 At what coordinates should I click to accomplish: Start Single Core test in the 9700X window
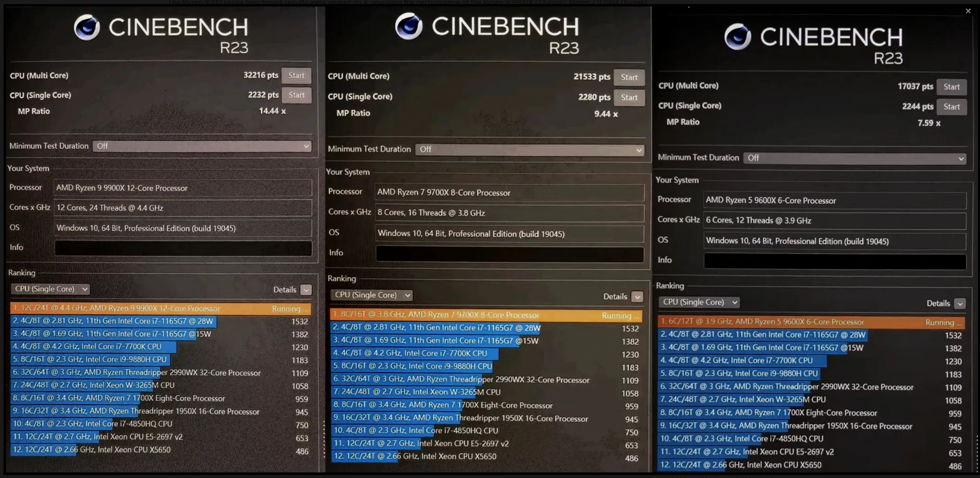tap(629, 97)
